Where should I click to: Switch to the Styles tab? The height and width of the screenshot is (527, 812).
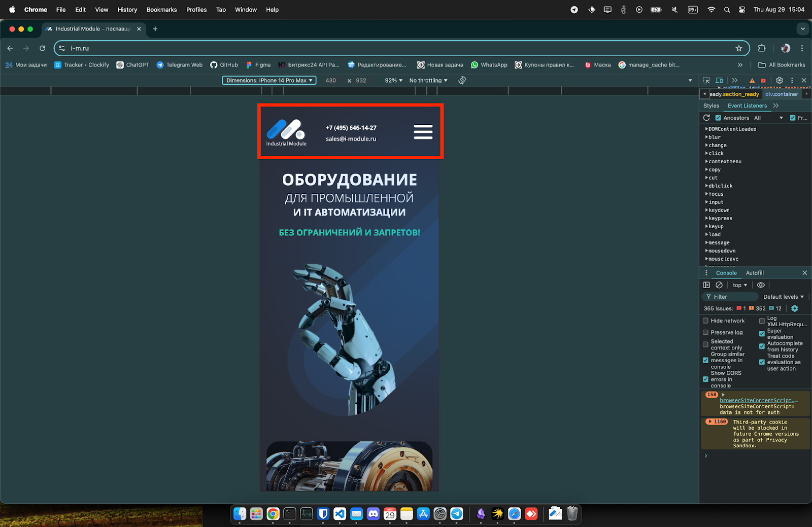click(x=711, y=106)
